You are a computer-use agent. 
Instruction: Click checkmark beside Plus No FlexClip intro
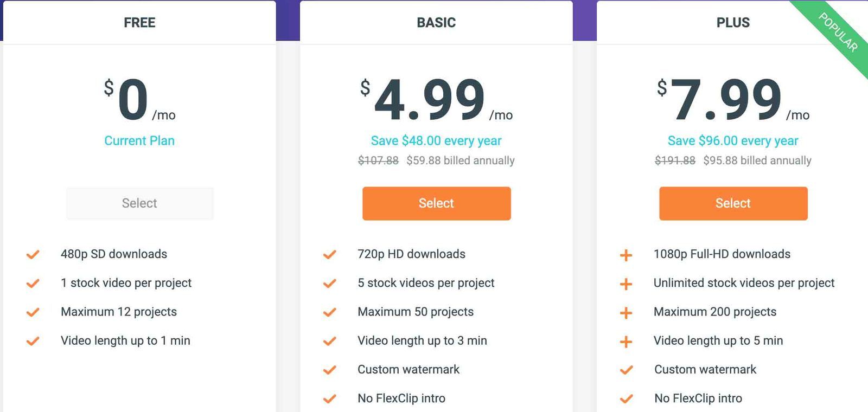627,398
